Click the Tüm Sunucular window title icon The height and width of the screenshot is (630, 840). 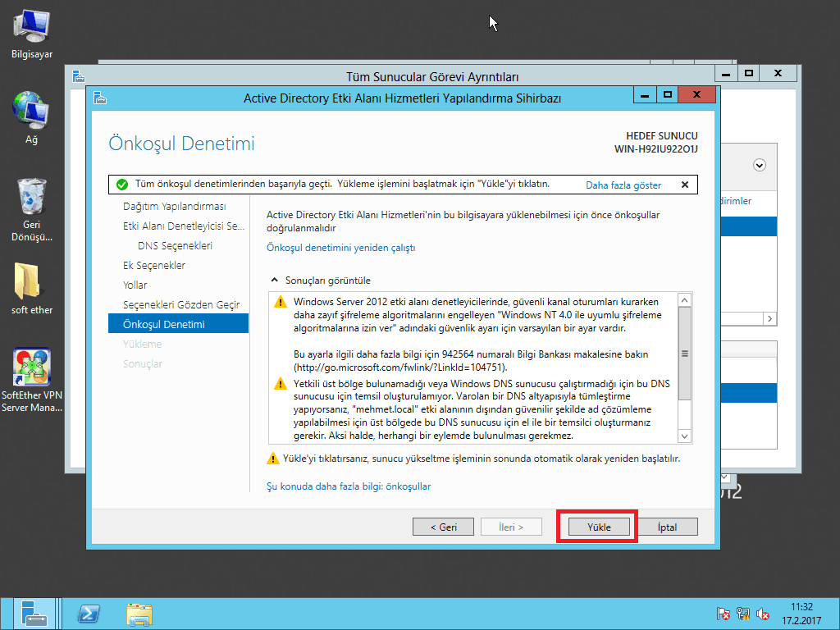(79, 76)
